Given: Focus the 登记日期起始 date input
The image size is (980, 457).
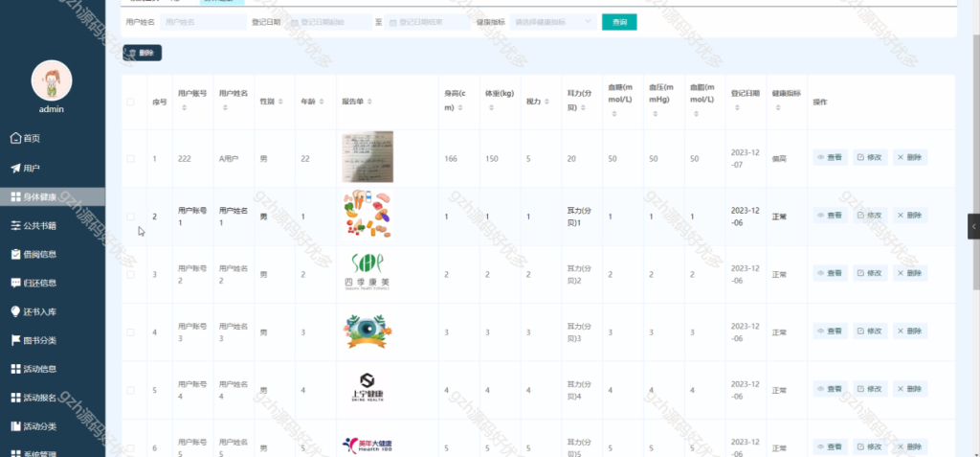Looking at the screenshot, I should [x=329, y=22].
